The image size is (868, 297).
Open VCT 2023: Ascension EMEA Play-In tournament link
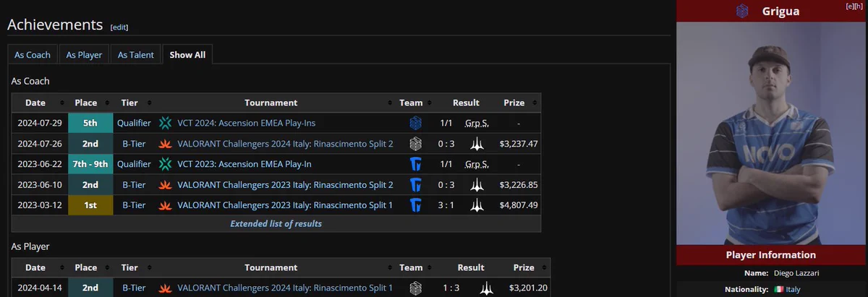[x=244, y=164]
